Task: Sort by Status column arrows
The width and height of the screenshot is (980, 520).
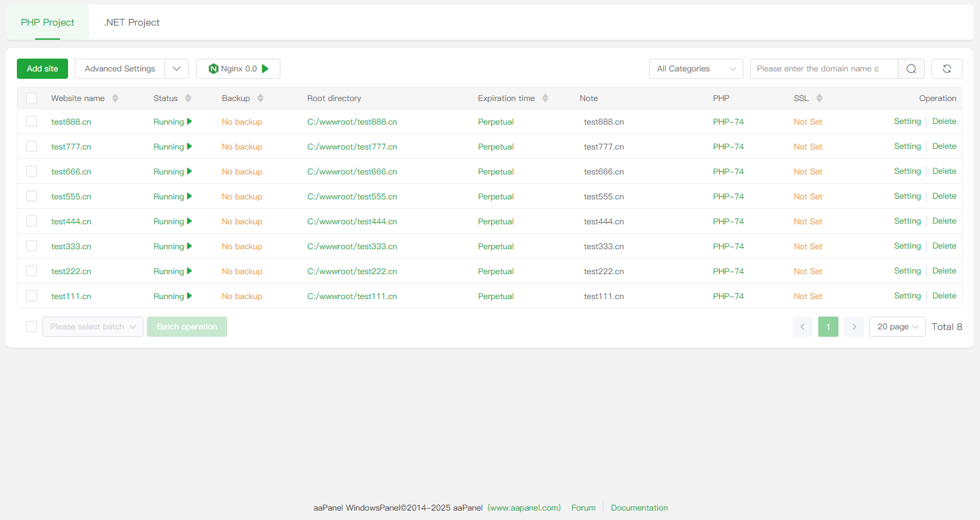Action: tap(188, 98)
